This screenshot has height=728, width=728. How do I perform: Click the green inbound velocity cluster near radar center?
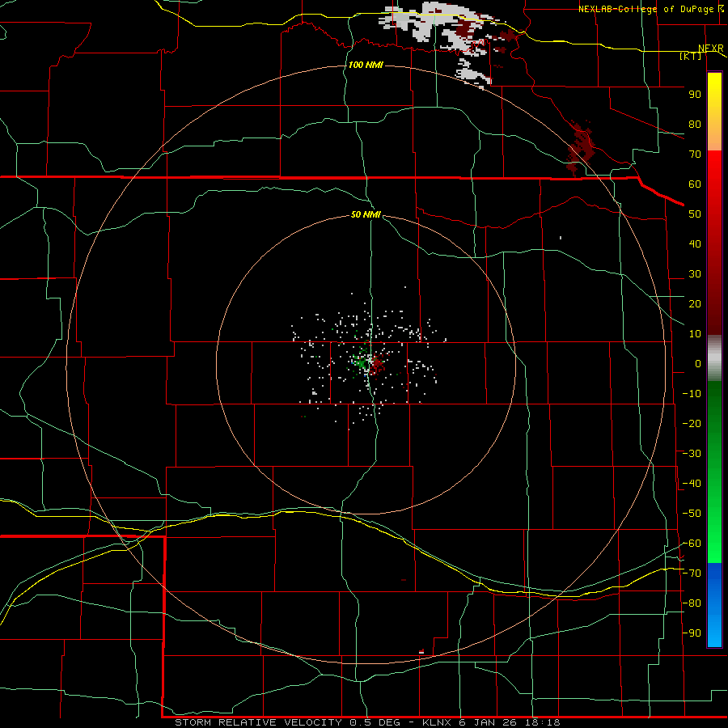[x=359, y=360]
